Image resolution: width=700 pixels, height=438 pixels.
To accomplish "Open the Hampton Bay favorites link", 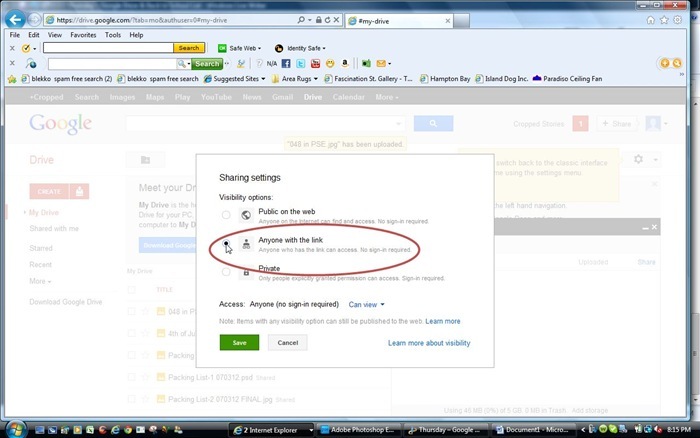I will coord(445,79).
